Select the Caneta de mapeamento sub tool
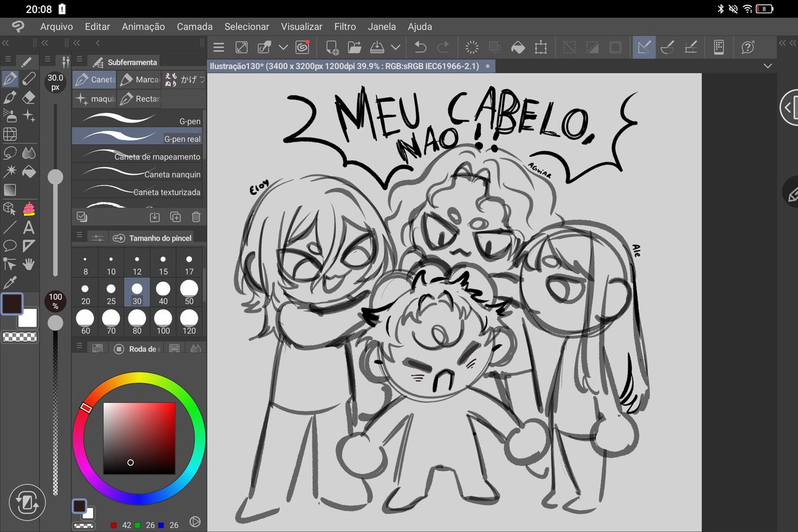 point(136,154)
